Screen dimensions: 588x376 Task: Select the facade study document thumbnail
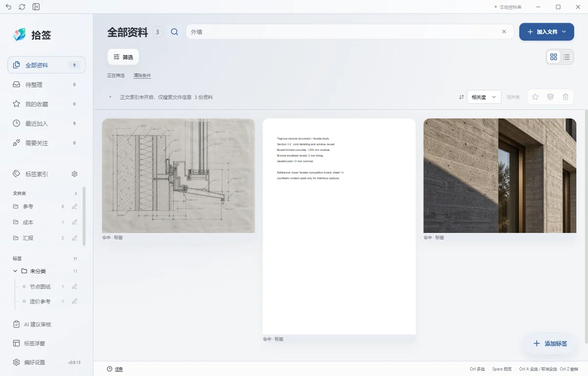[339, 226]
